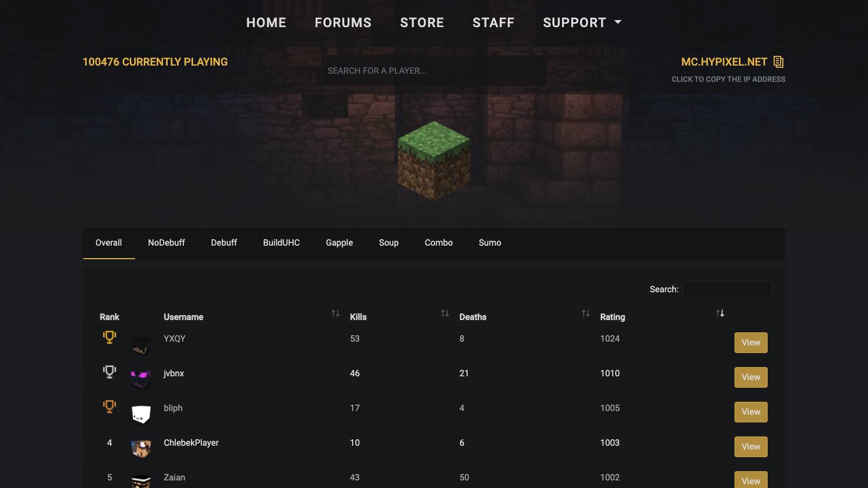
Task: Sort table by Username arrows
Action: coord(335,313)
